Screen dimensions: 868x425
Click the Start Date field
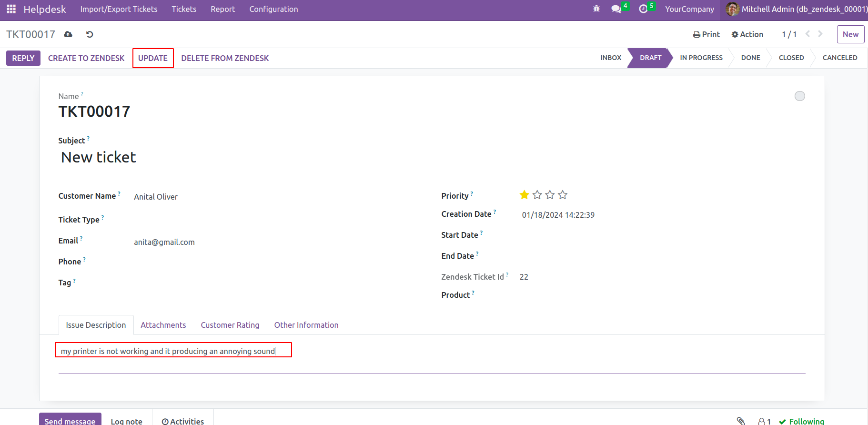click(x=662, y=235)
